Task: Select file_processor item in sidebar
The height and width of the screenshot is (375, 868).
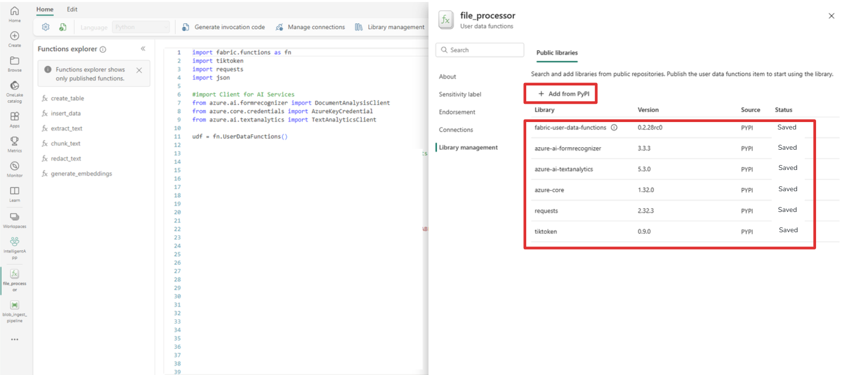Action: tap(15, 280)
